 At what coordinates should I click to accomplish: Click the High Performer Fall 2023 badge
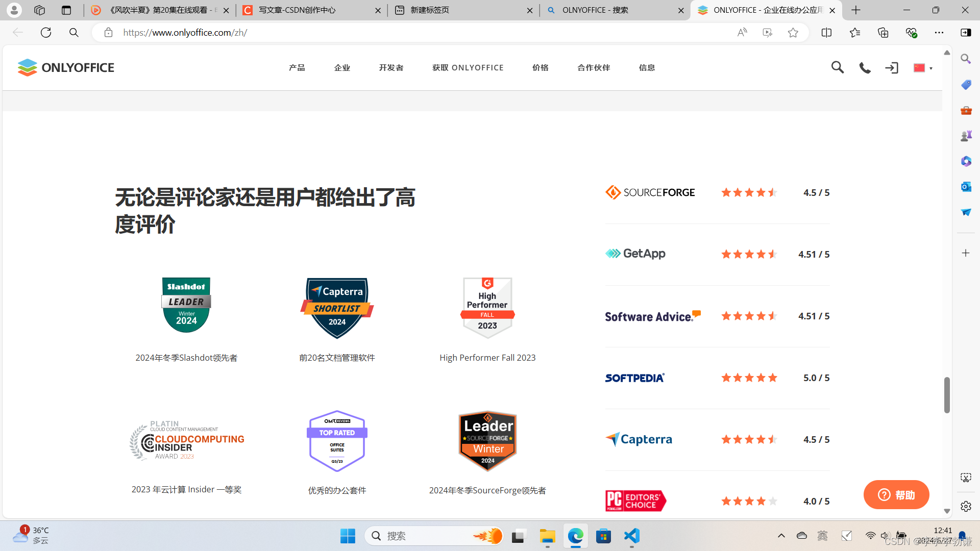[487, 308]
